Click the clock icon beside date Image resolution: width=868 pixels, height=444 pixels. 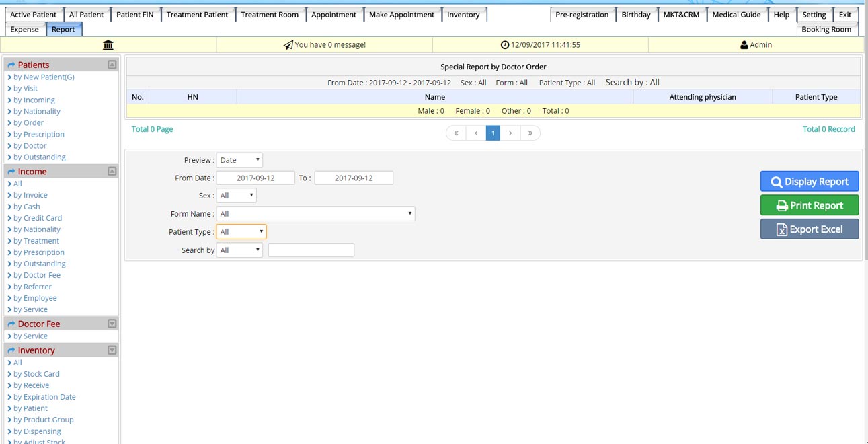point(505,45)
